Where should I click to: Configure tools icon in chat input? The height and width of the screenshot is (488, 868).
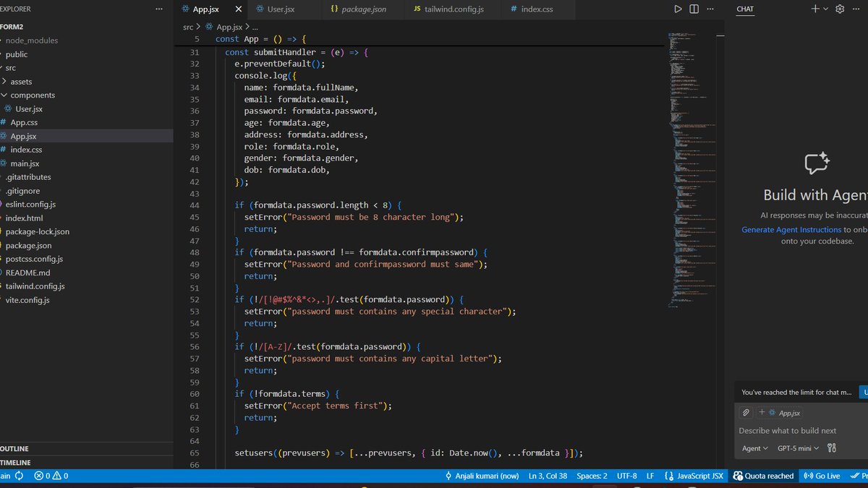pos(832,448)
